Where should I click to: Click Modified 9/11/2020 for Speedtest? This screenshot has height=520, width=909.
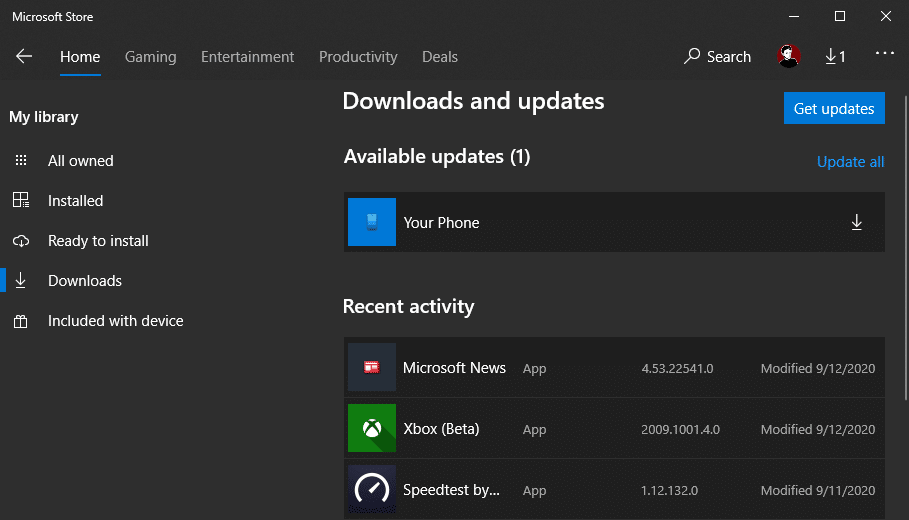coord(817,490)
